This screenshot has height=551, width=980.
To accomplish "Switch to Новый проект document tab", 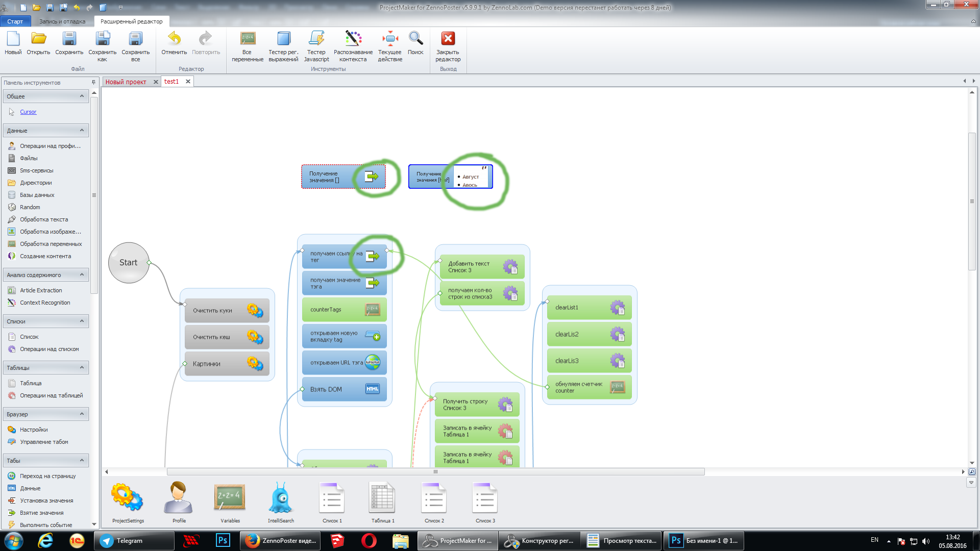I will tap(126, 82).
